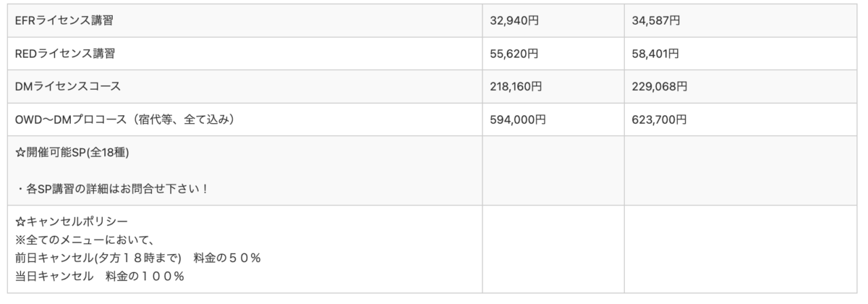Viewport: 868px width, 304px height.
Task: Click the empty middle cell beside 開催可能SP
Action: click(553, 170)
